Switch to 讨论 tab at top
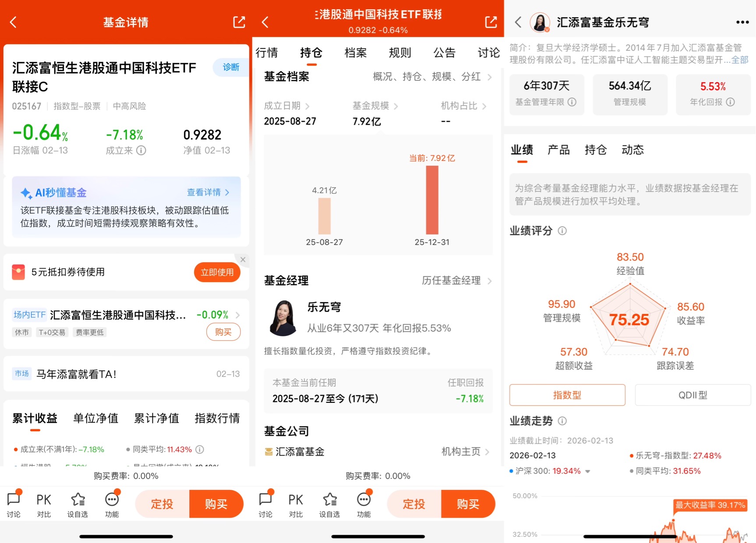The height and width of the screenshot is (543, 756). (489, 53)
